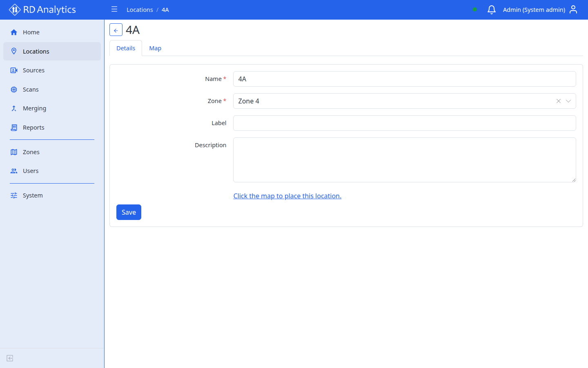588x368 pixels.
Task: Go back using the arrow button
Action: coord(116,30)
